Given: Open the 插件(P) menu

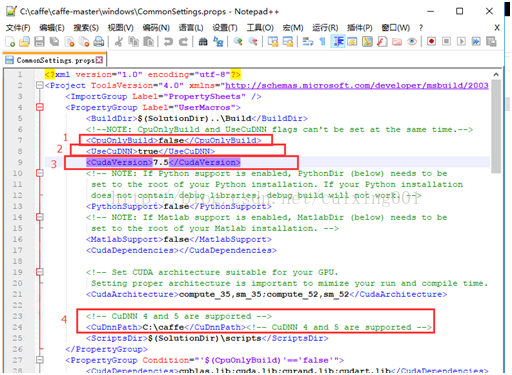Looking at the screenshot, I should tap(360, 28).
